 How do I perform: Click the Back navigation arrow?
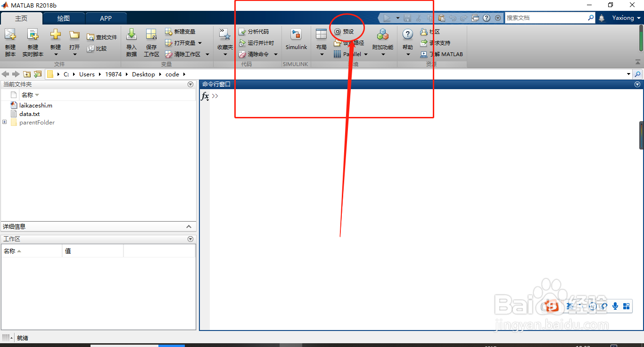pos(6,74)
